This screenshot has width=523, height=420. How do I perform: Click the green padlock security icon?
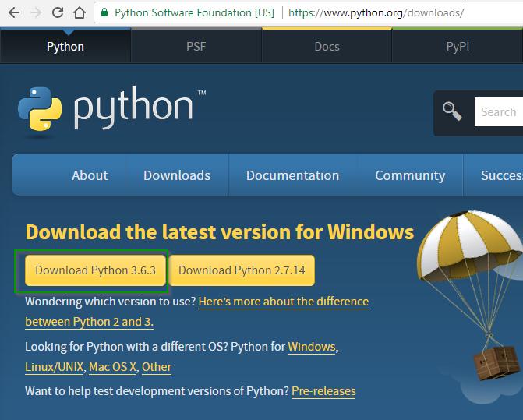104,12
